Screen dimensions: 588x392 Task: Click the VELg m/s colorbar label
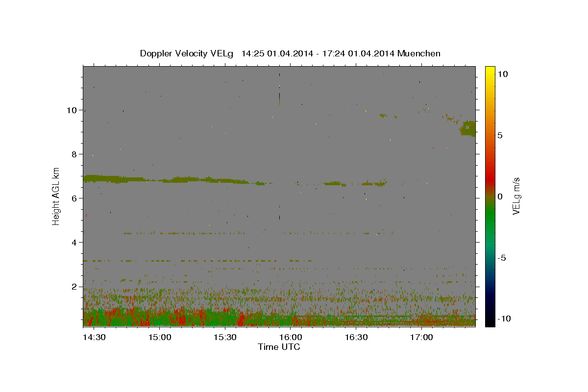[x=516, y=196]
